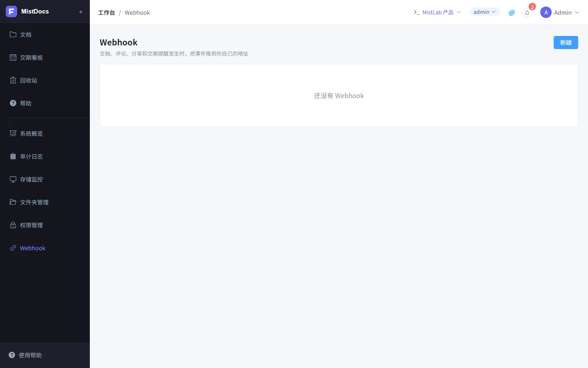This screenshot has height=368, width=588.
Task: Click the link icon beside Webhook
Action: pos(13,248)
